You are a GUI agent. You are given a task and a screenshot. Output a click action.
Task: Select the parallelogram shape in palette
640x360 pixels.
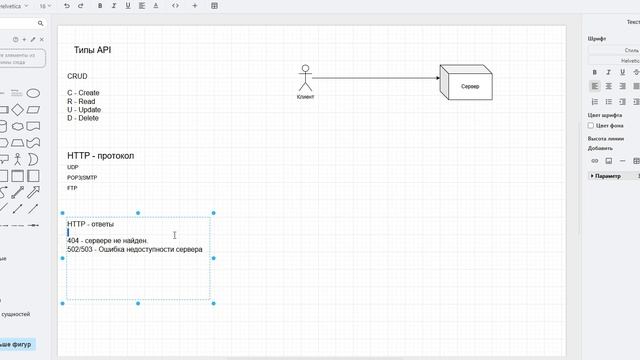33,110
